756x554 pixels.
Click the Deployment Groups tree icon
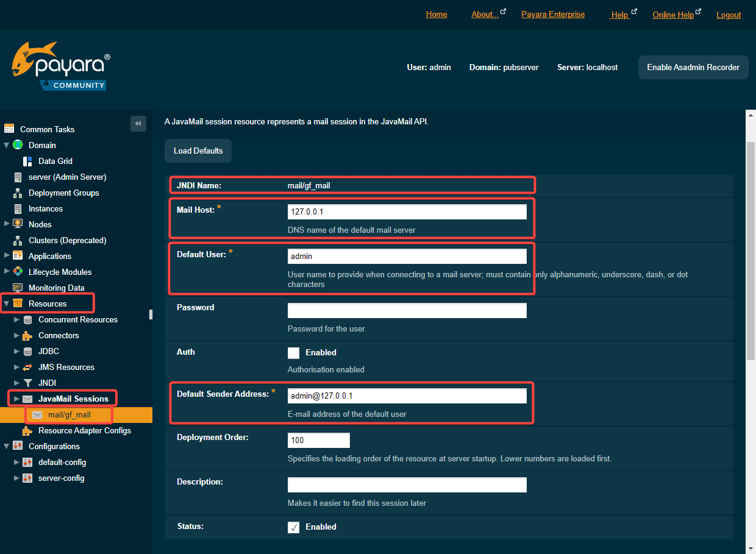pyautogui.click(x=18, y=193)
